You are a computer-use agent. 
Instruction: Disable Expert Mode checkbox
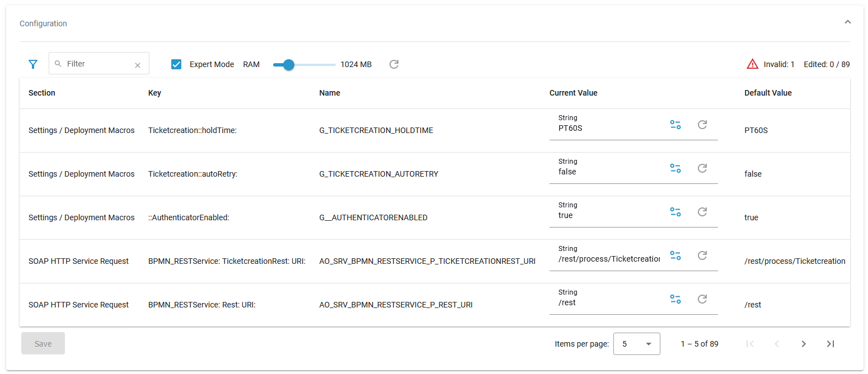176,64
